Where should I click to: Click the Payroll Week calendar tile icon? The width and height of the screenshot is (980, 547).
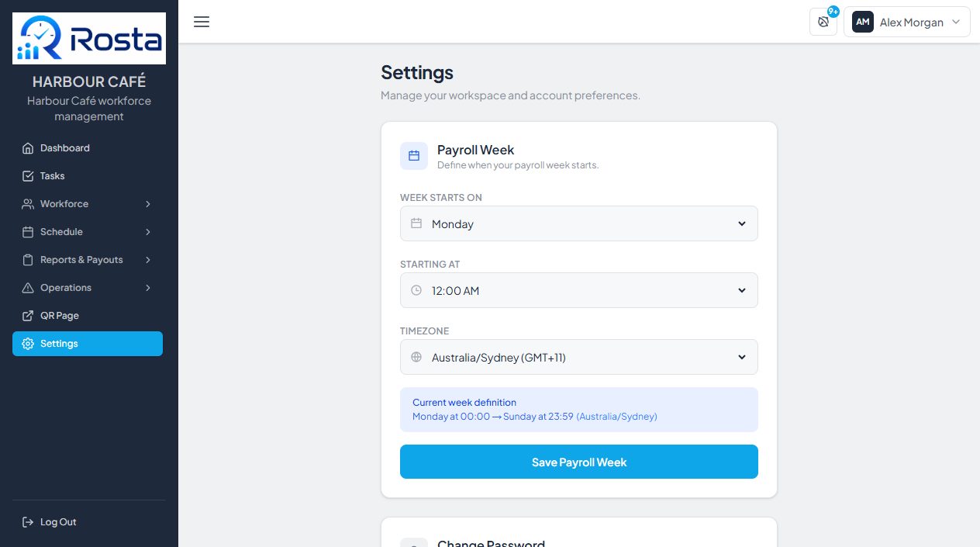414,155
